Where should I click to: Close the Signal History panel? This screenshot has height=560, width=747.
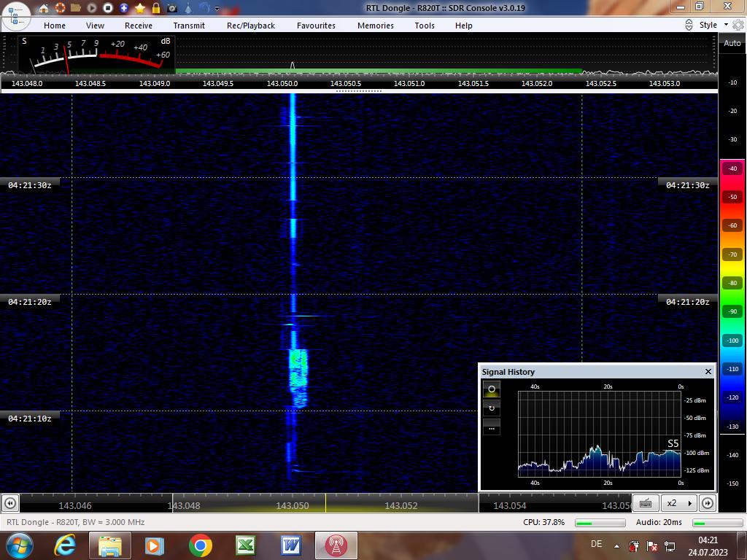tap(708, 371)
